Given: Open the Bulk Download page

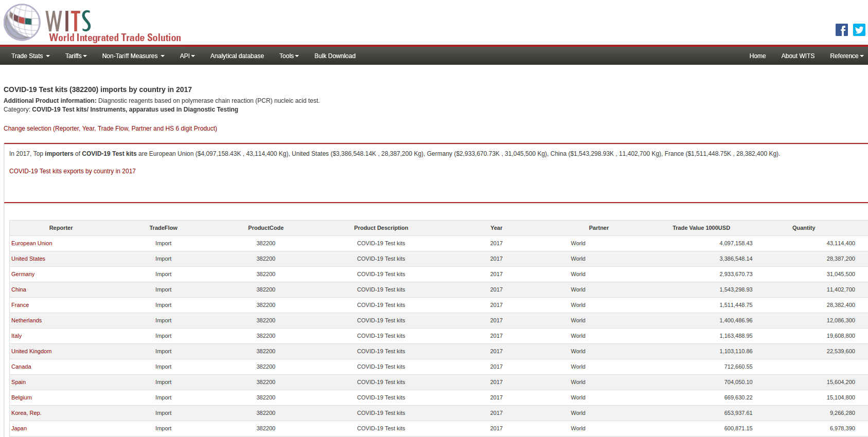Looking at the screenshot, I should coord(334,56).
